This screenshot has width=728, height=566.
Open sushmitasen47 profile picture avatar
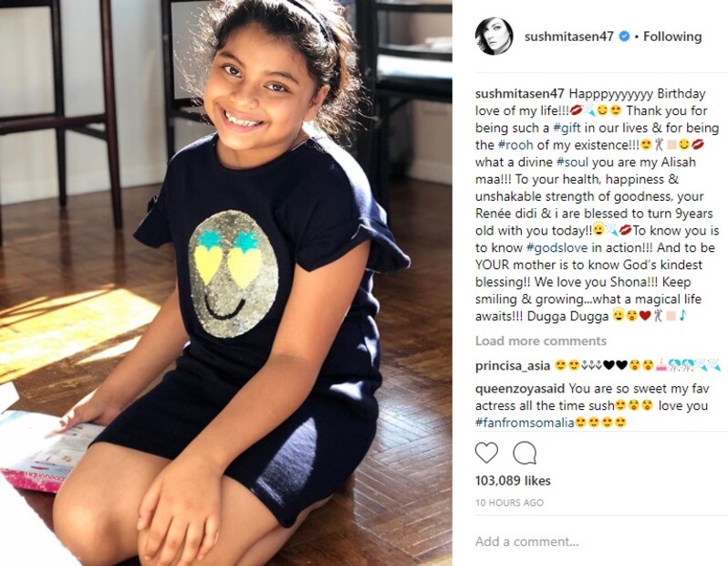click(x=494, y=37)
